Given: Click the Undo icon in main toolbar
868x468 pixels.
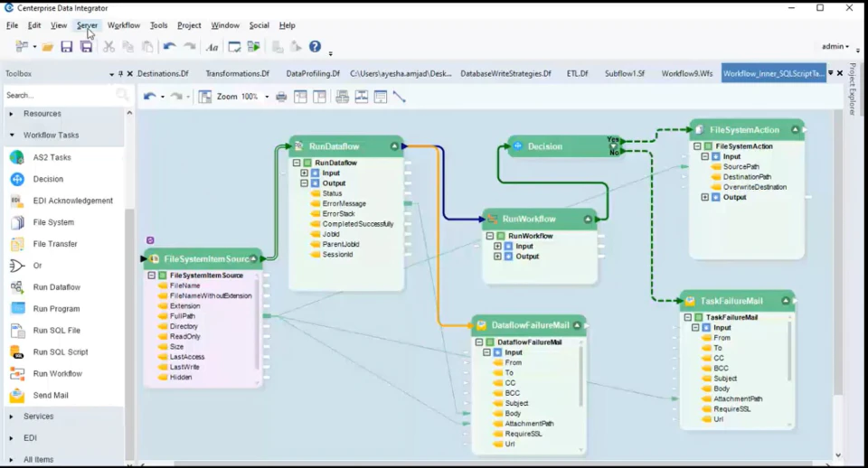Looking at the screenshot, I should (x=169, y=47).
